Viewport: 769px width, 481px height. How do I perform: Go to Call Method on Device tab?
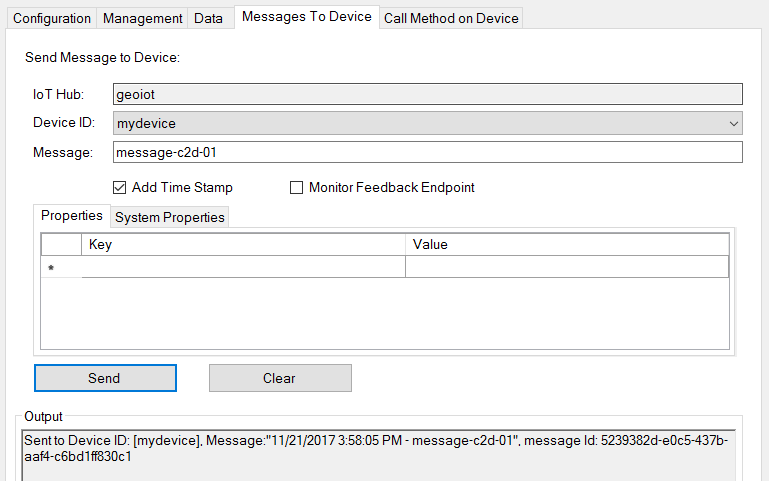click(x=451, y=18)
